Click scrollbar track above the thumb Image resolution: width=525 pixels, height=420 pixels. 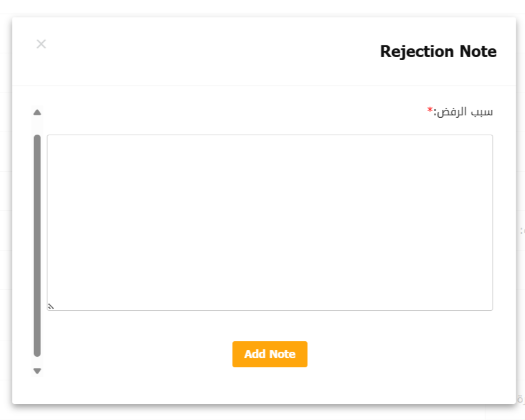pos(37,126)
